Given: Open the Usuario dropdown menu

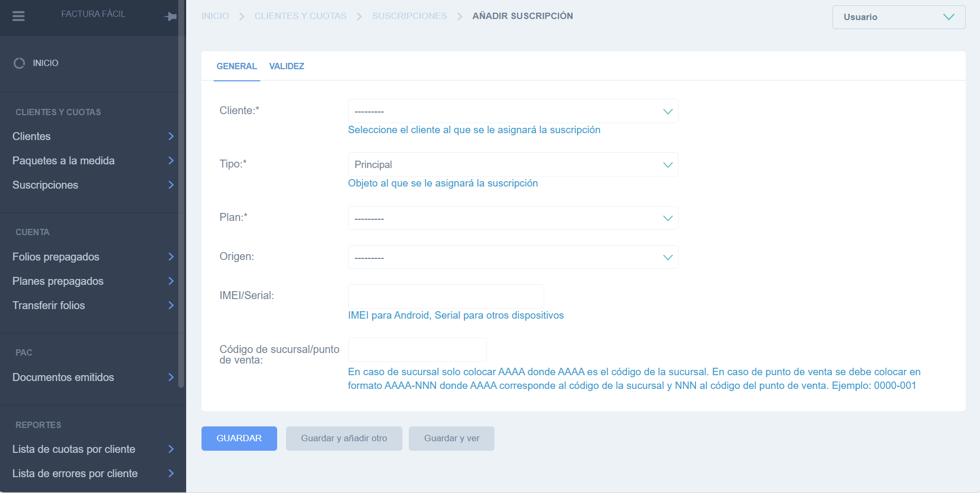Looking at the screenshot, I should (899, 17).
